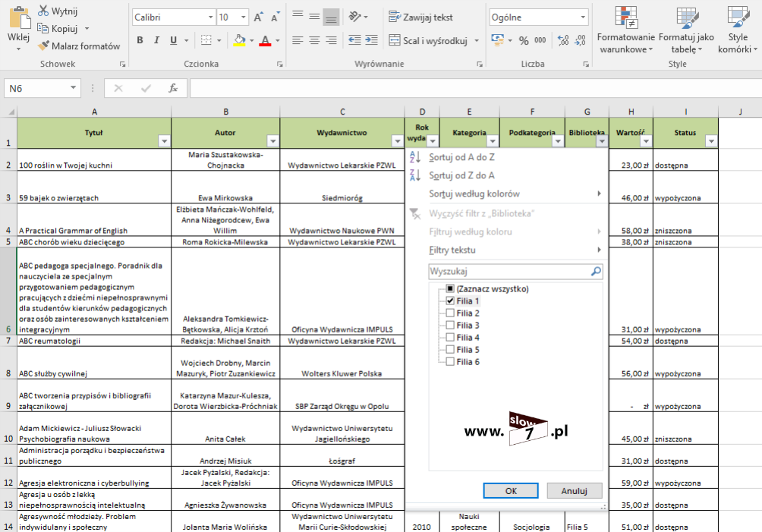The width and height of the screenshot is (762, 532).
Task: Open Formatuj jako tabelę gallery
Action: point(686,30)
